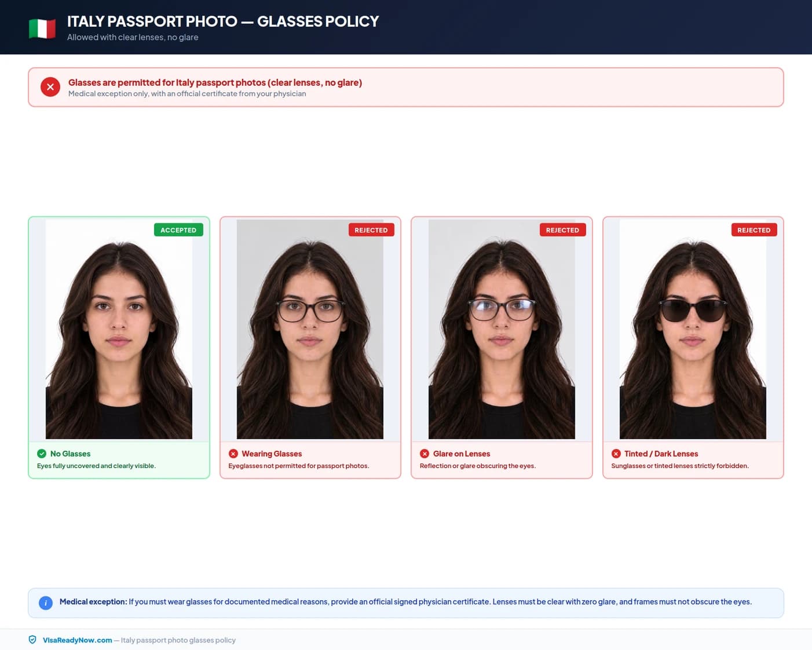Viewport: 812px width, 650px height.
Task: Click the red X icon in alert banner
Action: [x=50, y=87]
